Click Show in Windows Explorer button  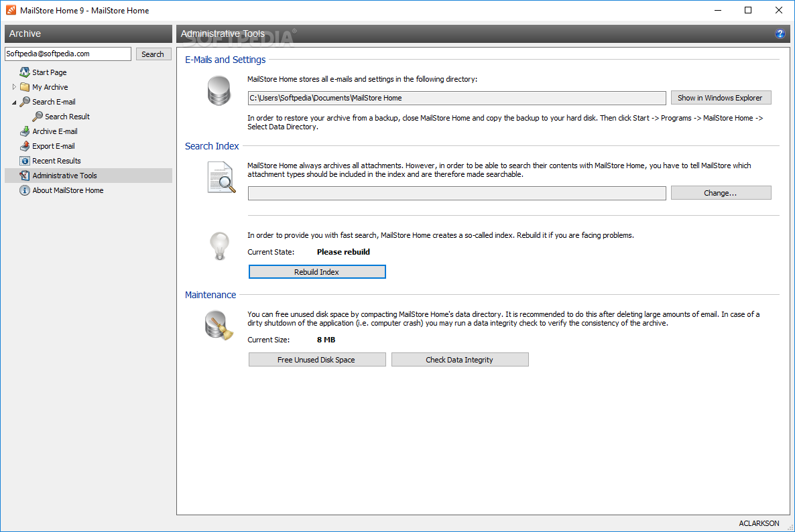pyautogui.click(x=721, y=98)
